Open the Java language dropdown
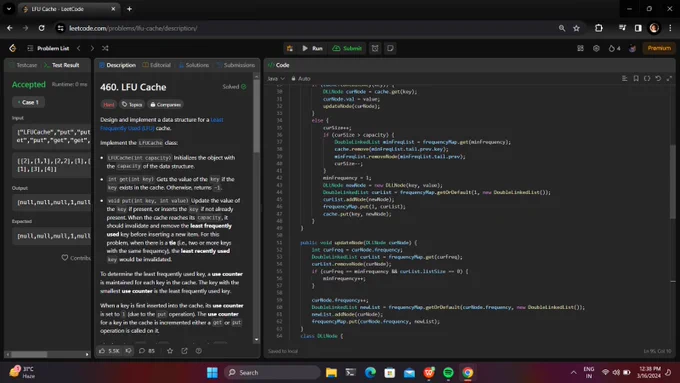The height and width of the screenshot is (383, 680). tap(276, 79)
